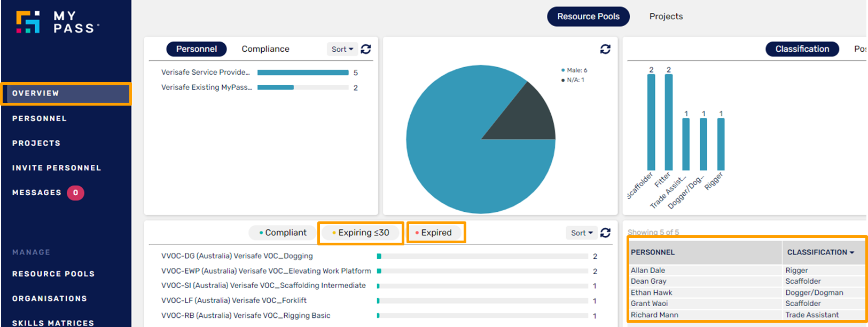Screen dimensions: 868x327
Task: Click the Verisafe Existing MyPass progress bar
Action: 303,87
